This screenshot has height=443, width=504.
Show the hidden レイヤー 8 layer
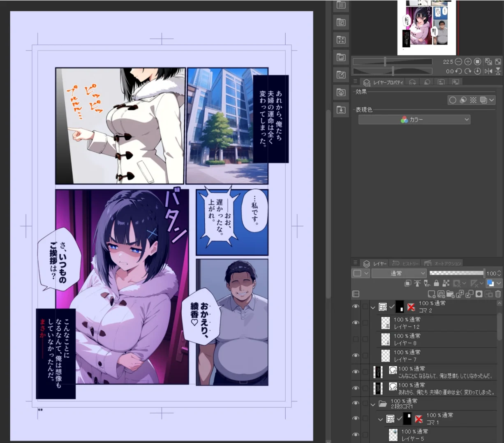356,339
